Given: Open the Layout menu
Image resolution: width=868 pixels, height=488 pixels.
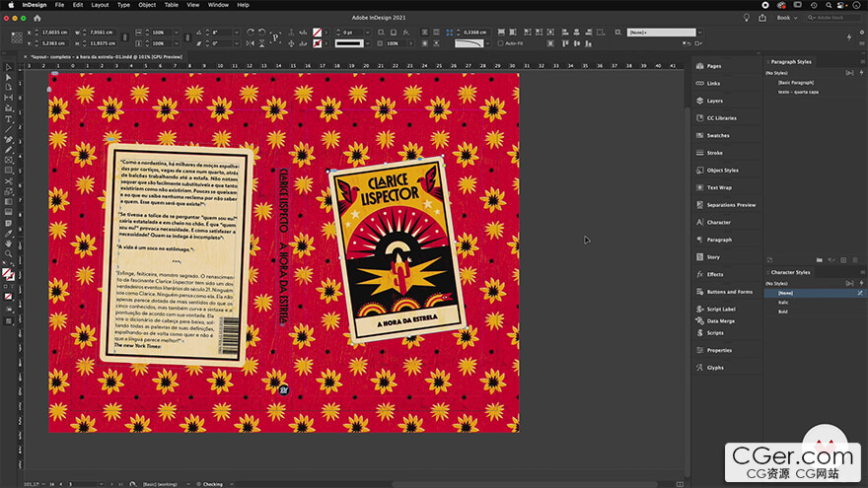Looking at the screenshot, I should [100, 4].
